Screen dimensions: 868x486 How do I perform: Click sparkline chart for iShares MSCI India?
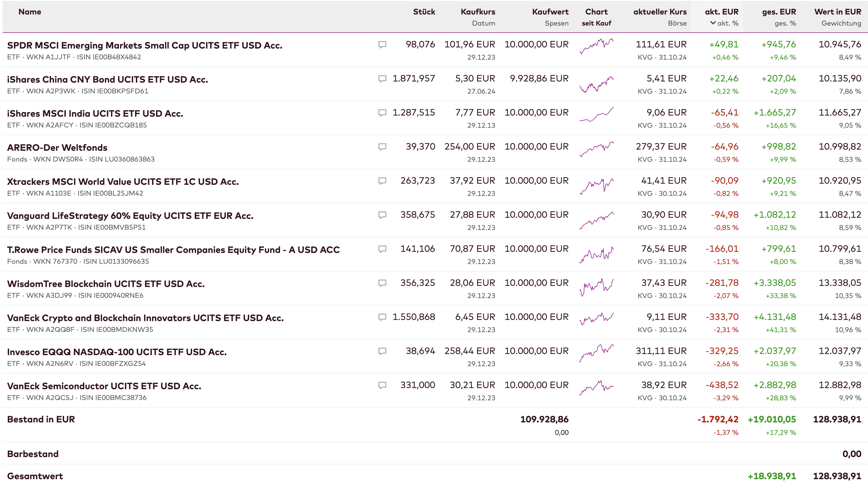click(x=597, y=115)
